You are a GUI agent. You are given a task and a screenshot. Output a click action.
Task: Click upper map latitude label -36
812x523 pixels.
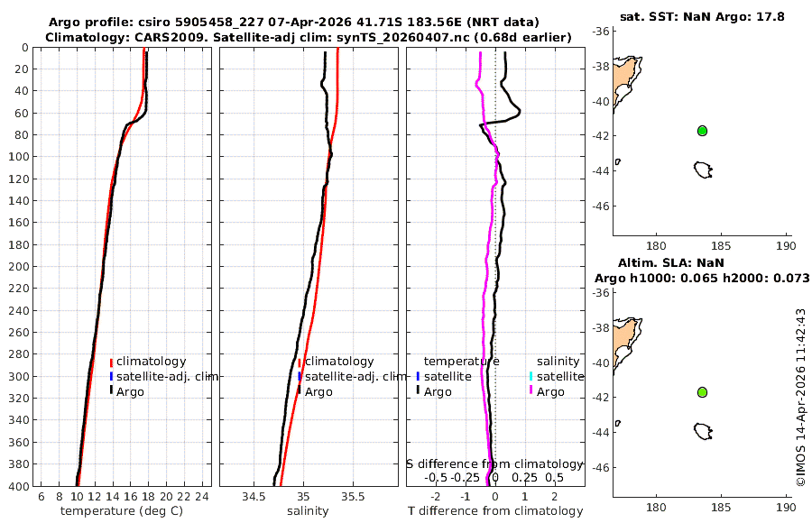601,31
